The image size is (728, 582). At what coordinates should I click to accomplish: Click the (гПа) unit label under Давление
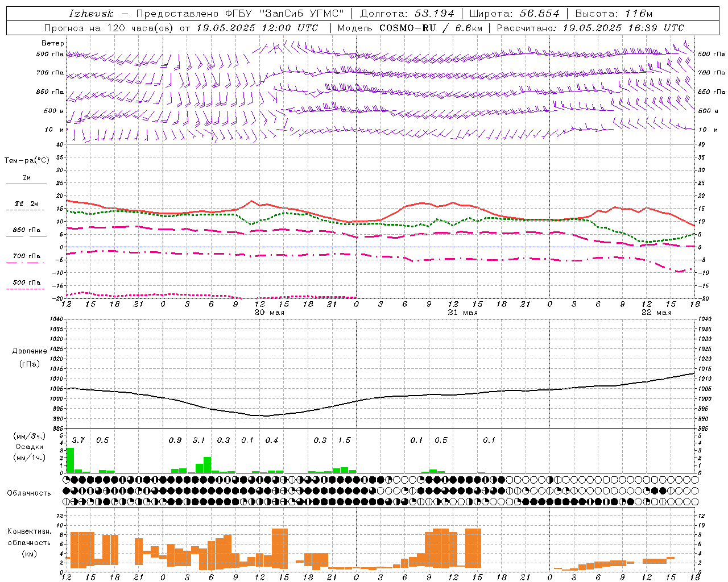[x=30, y=364]
